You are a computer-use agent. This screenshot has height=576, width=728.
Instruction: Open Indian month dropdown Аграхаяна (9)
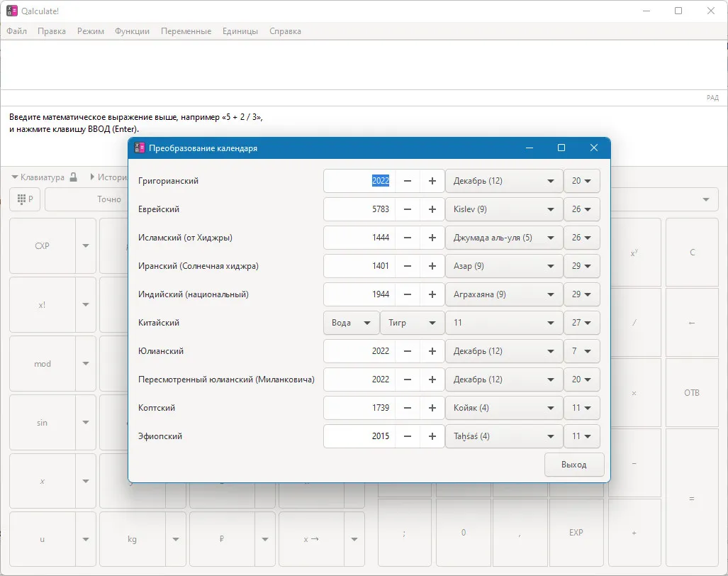pos(504,294)
